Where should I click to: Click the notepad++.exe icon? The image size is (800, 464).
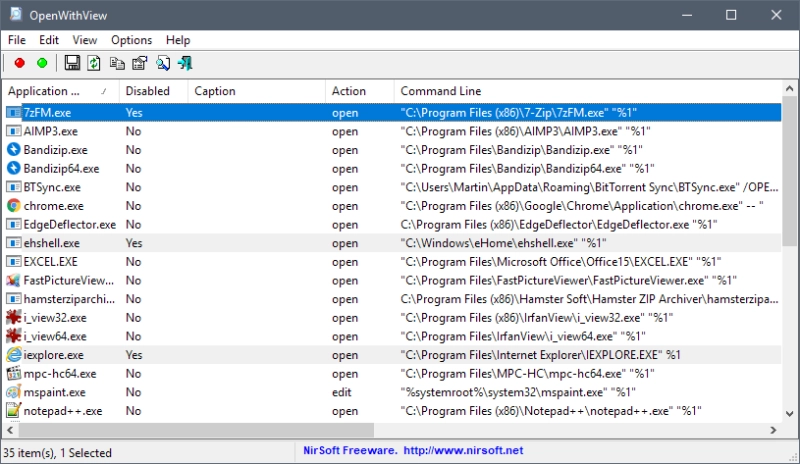pyautogui.click(x=14, y=410)
